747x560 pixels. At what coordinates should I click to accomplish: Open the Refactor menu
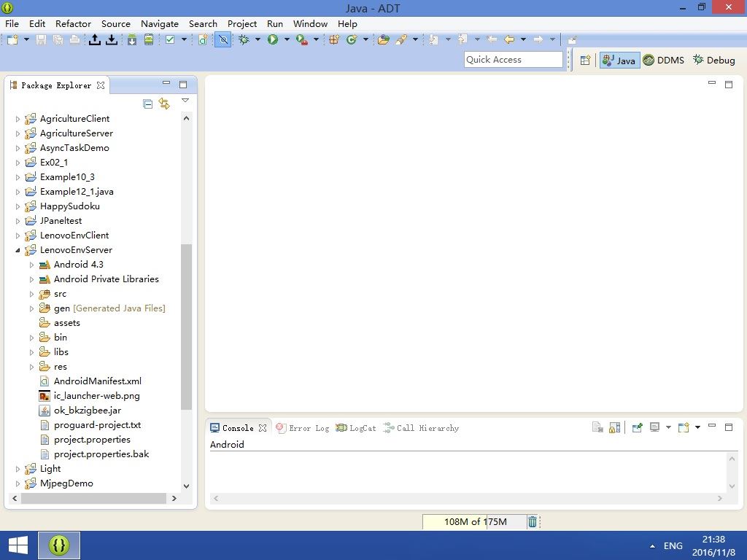point(73,24)
